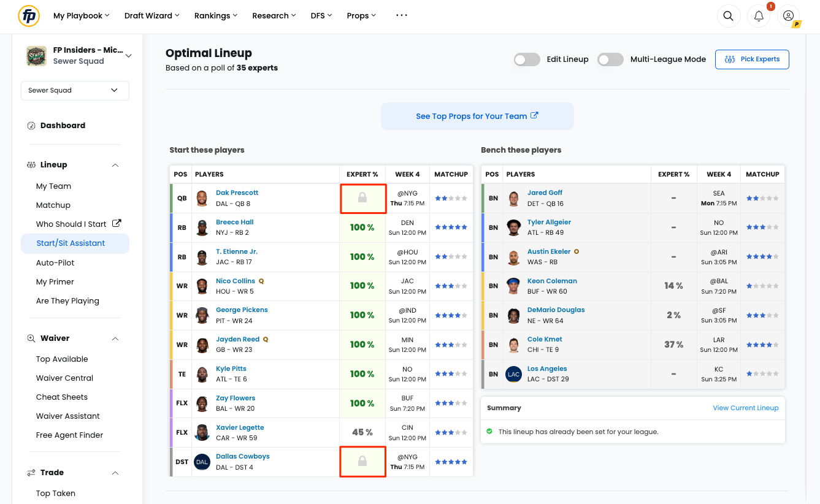
Task: Open the user account profile icon
Action: [789, 17]
